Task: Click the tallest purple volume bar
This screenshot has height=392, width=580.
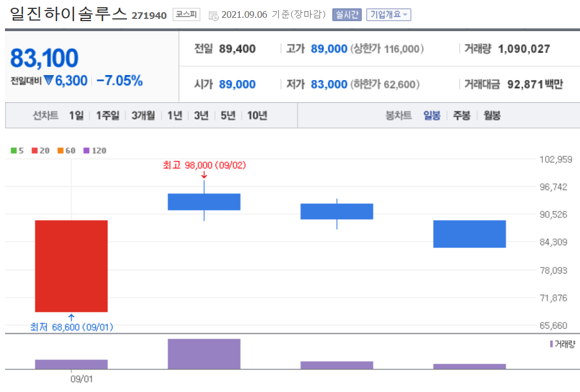Action: click(x=204, y=354)
